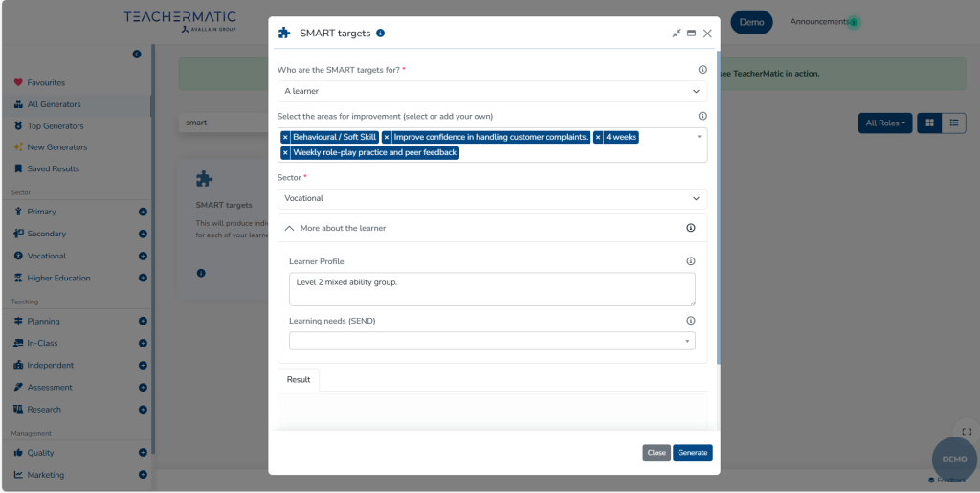Image resolution: width=980 pixels, height=493 pixels.
Task: Open Top Generators in the sidebar
Action: tap(55, 126)
